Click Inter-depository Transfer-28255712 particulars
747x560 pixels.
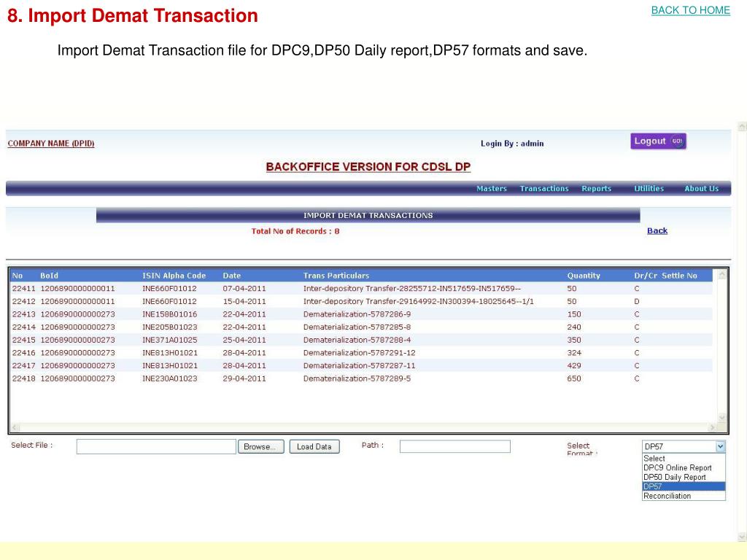point(412,289)
